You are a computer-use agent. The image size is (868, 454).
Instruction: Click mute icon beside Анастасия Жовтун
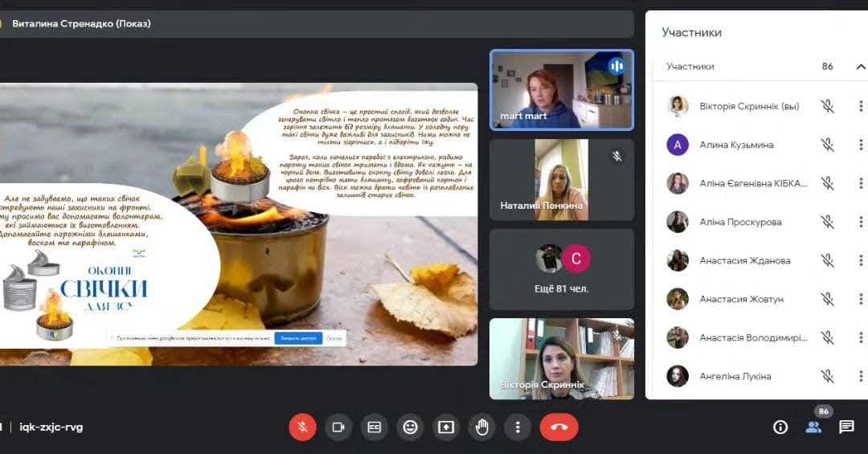[x=827, y=299]
